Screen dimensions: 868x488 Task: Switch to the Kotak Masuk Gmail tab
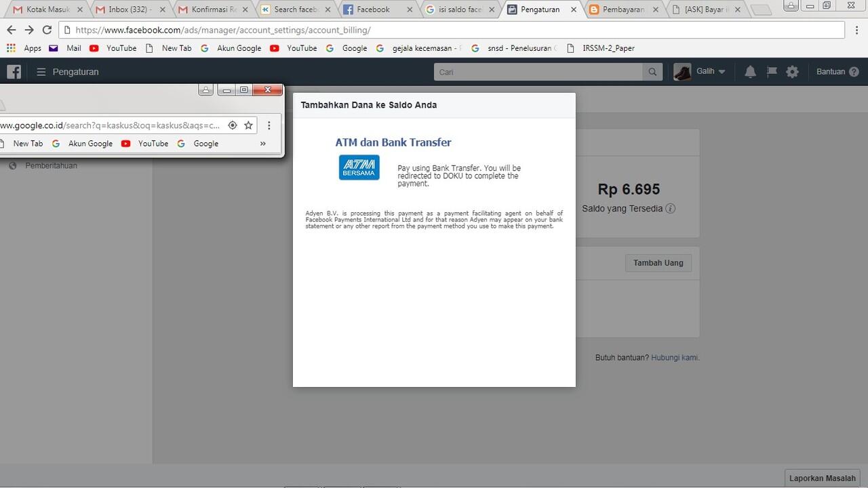pyautogui.click(x=47, y=9)
